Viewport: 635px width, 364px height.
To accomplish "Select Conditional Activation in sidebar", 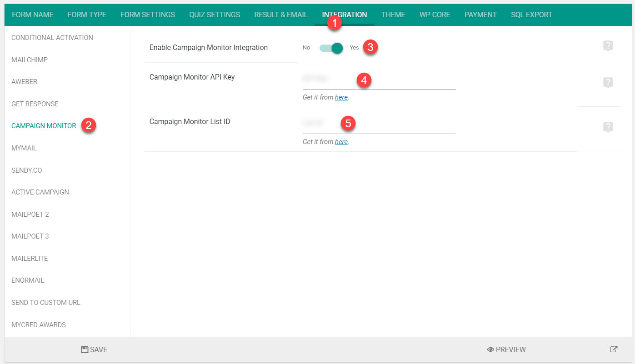I will 52,38.
